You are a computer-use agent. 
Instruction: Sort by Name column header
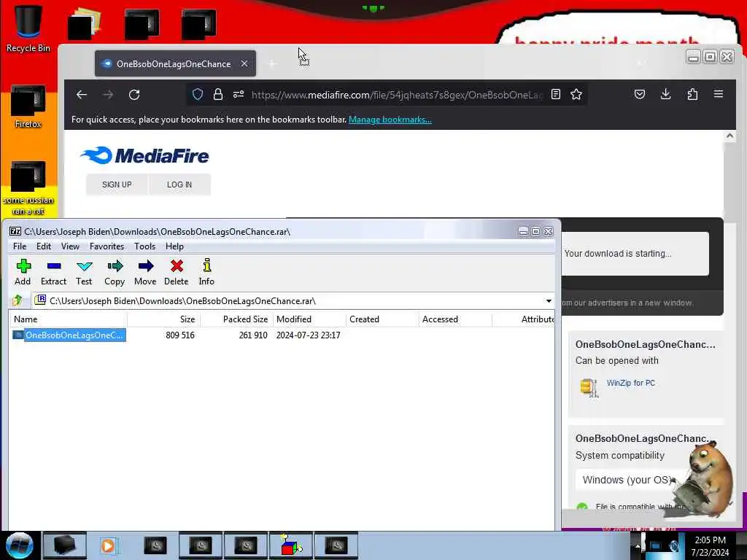[x=68, y=319]
